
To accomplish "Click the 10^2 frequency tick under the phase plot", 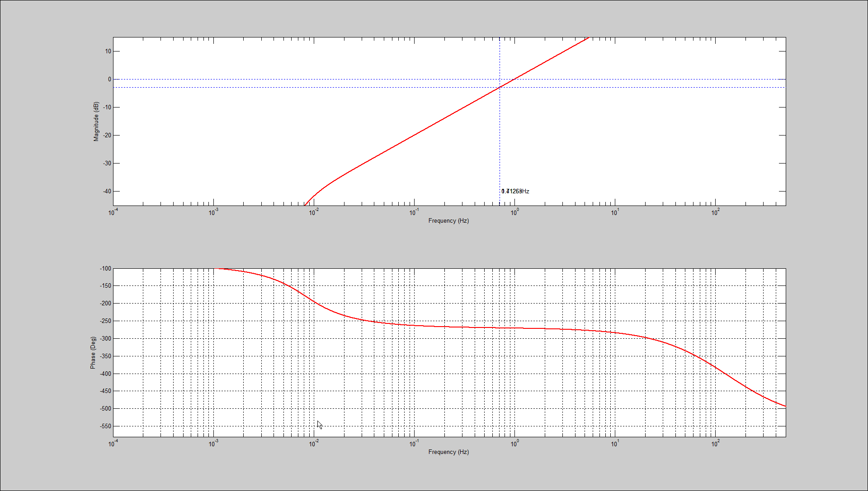I will [x=715, y=444].
